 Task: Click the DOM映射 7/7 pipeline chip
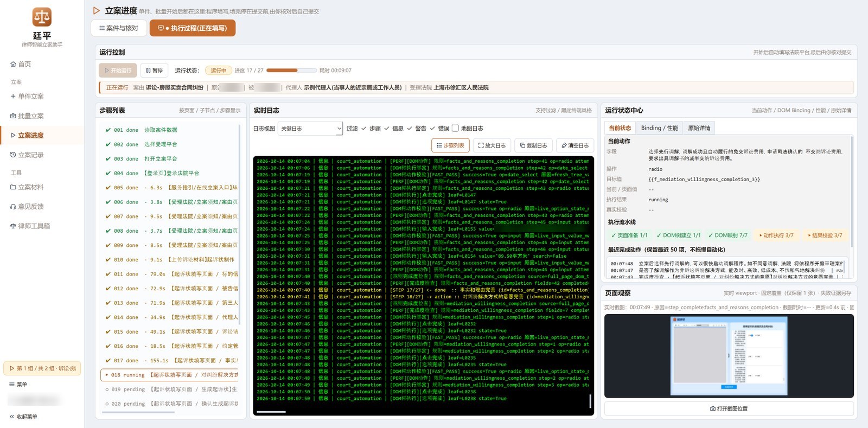(727, 235)
